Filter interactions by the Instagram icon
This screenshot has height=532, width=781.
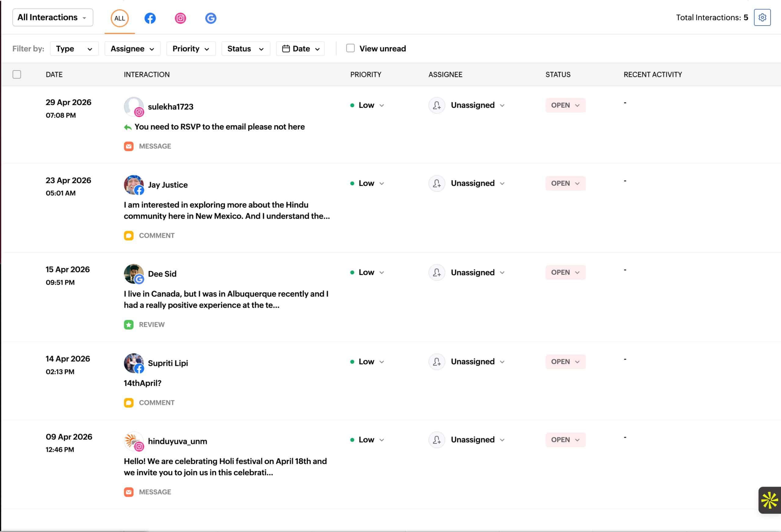[x=181, y=18]
